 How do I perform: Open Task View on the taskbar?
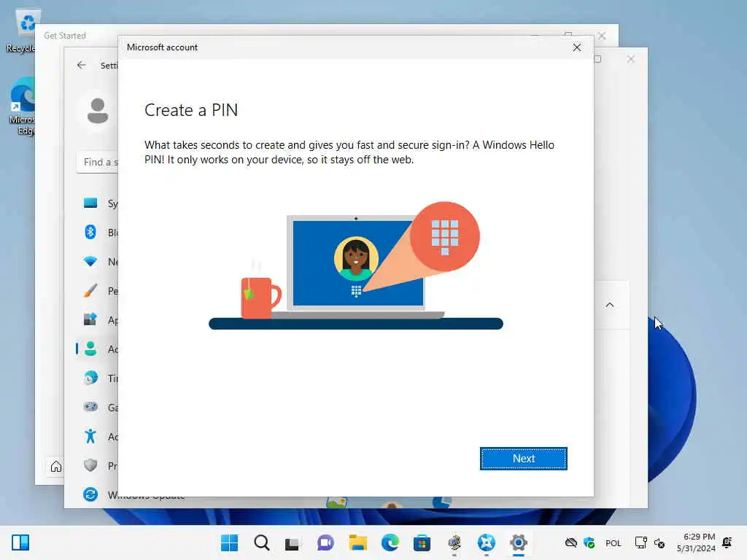[x=292, y=542]
